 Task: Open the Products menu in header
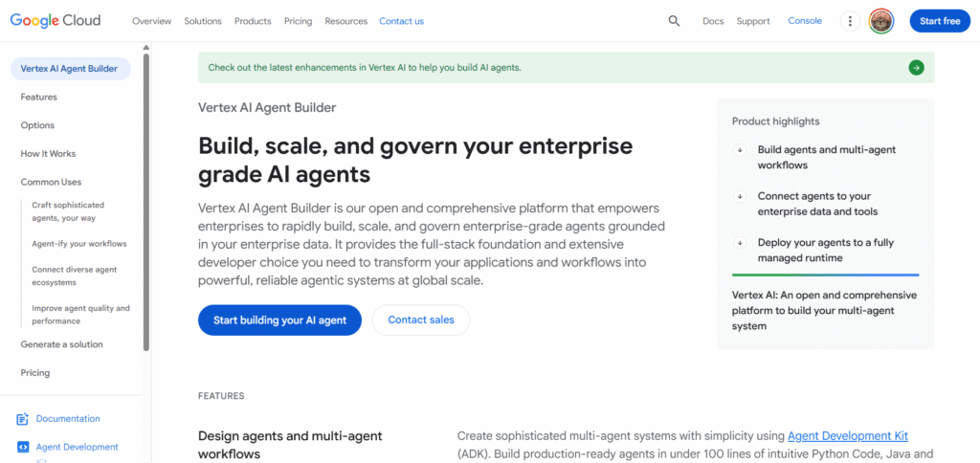(253, 21)
